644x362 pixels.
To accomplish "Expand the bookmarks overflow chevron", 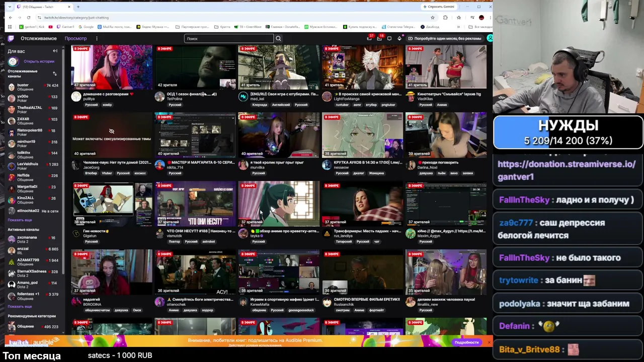I will click(458, 27).
